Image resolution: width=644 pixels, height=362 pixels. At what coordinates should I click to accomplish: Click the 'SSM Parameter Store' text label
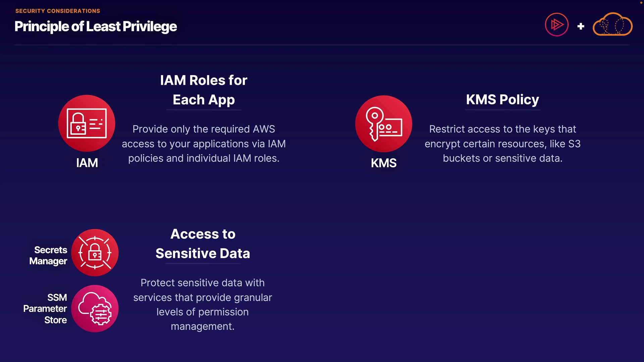(x=46, y=309)
